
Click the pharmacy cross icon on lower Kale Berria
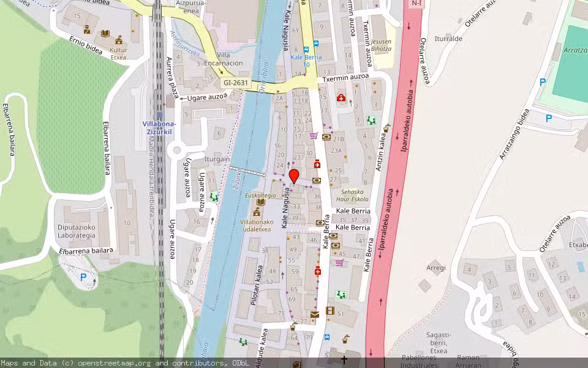point(317,271)
